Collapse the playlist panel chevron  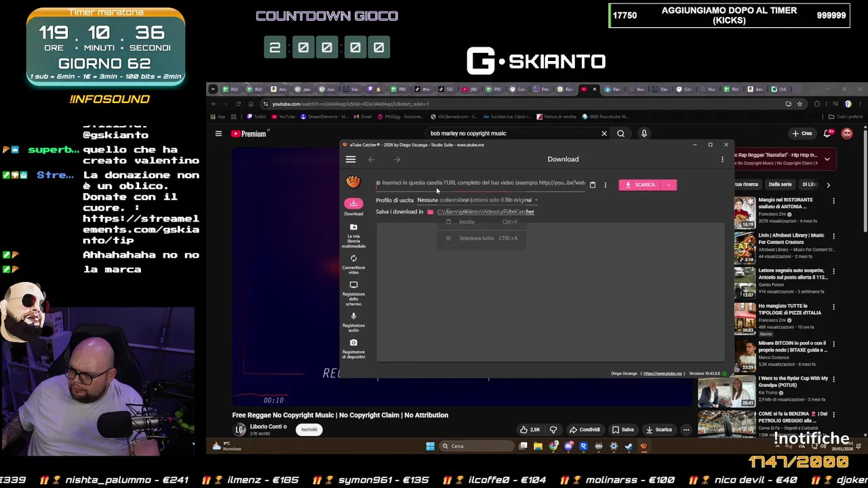827,159
